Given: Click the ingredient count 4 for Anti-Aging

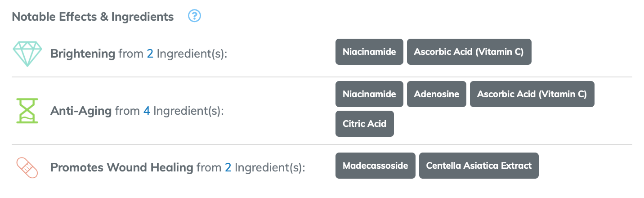Looking at the screenshot, I should (x=147, y=111).
